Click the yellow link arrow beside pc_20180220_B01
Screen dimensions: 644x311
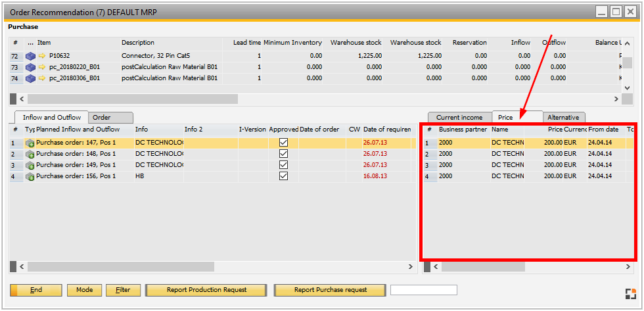[42, 67]
